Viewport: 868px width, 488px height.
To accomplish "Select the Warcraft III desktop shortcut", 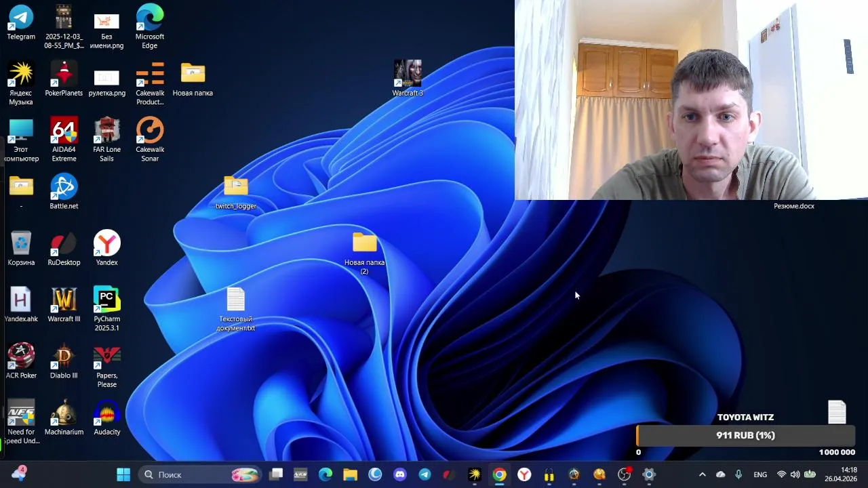I will click(64, 304).
